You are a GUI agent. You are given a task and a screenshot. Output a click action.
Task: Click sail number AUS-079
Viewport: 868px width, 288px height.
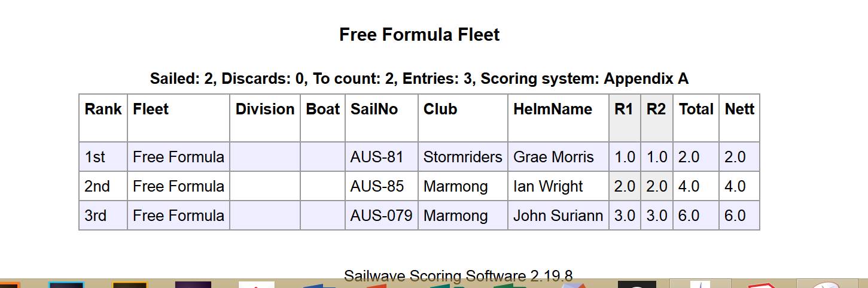381,216
